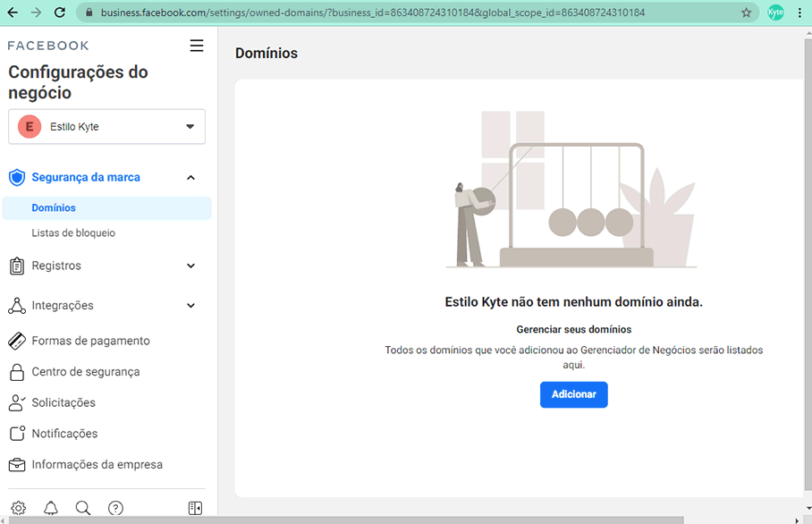Collapse the sidebar with the panel icon

[195, 508]
